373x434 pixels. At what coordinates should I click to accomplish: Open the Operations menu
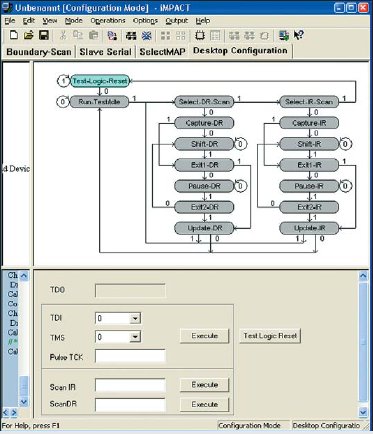[x=108, y=21]
